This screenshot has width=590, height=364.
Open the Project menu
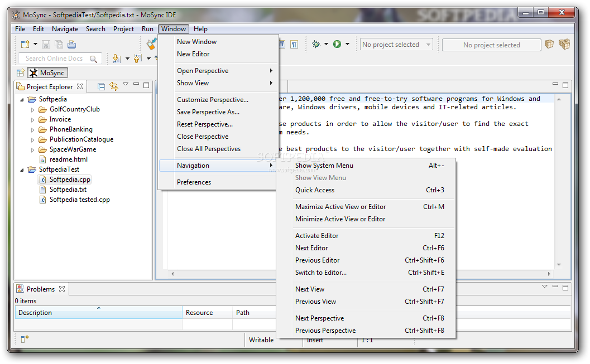point(123,29)
